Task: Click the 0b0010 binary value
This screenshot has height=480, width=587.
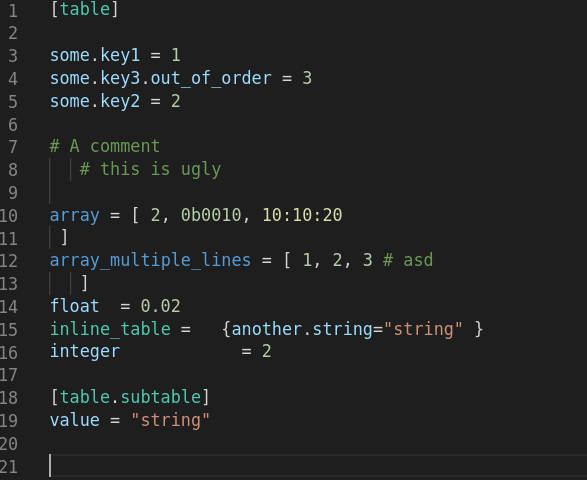Action: click(x=211, y=215)
